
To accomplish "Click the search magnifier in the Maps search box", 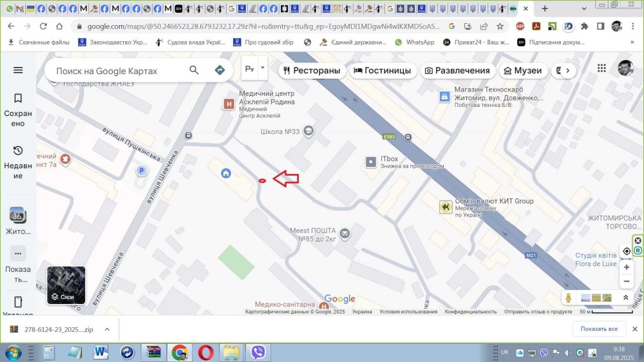I will tap(194, 70).
